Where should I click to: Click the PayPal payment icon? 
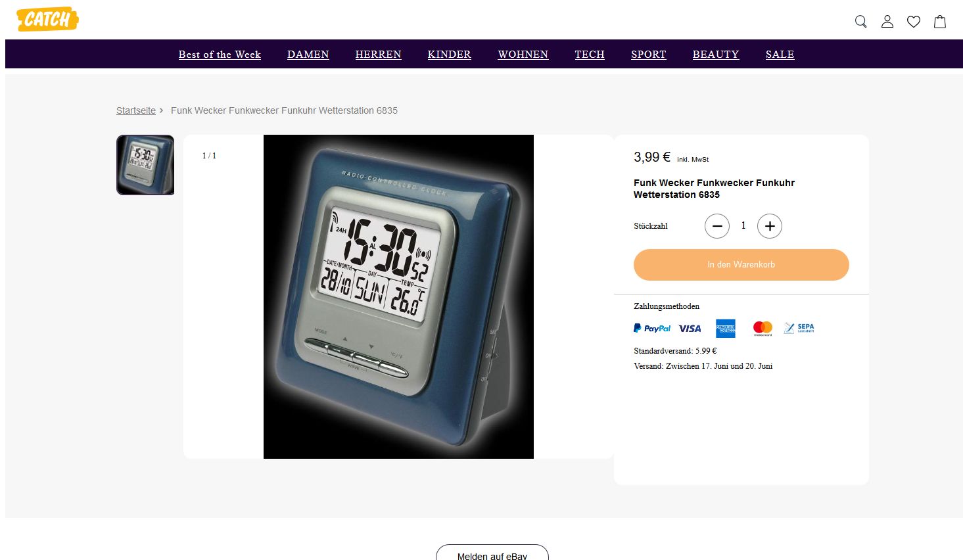tap(652, 328)
